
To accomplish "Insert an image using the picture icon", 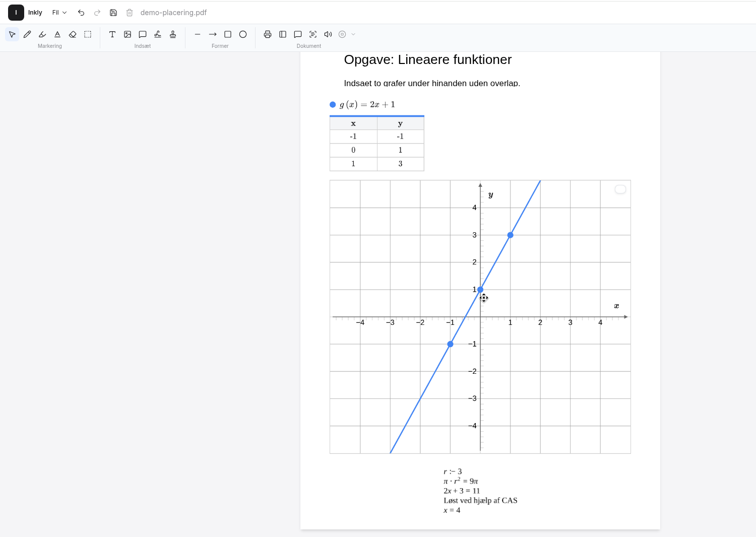I will [x=128, y=34].
